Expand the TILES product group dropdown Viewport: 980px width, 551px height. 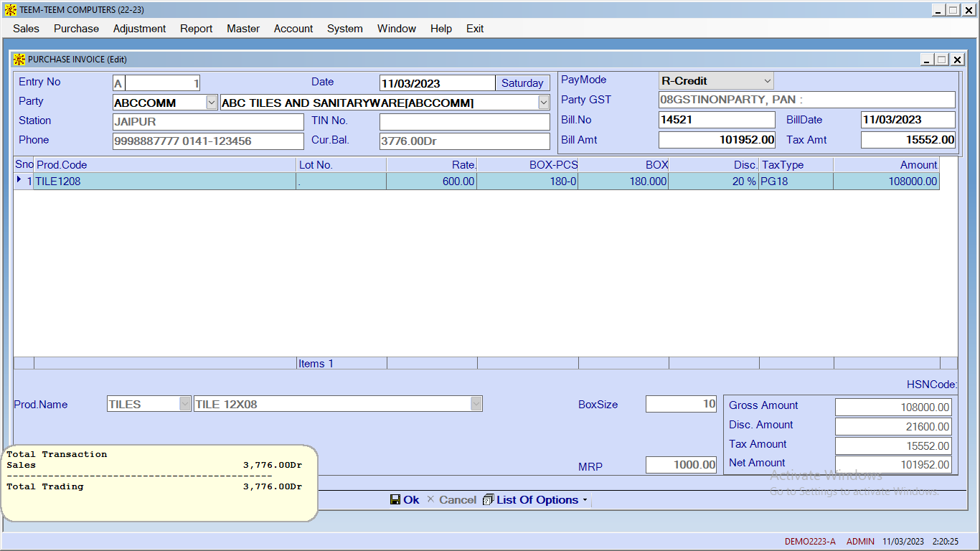[x=185, y=404]
